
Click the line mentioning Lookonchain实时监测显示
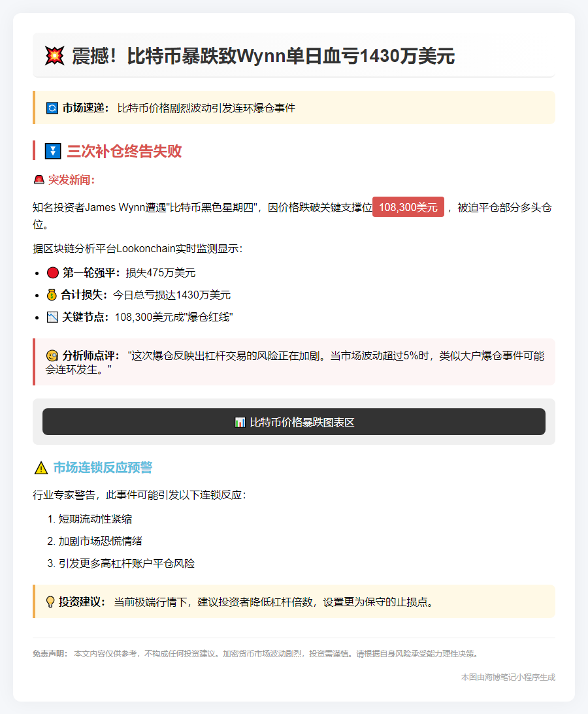pyautogui.click(x=138, y=249)
